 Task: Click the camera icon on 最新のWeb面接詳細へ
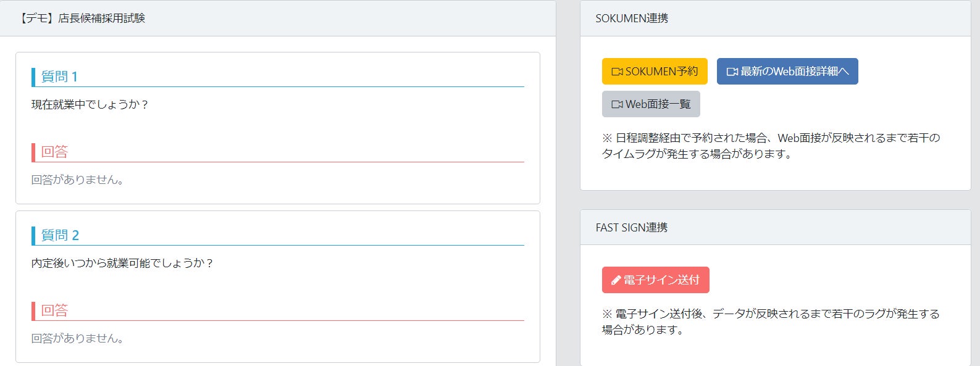732,72
